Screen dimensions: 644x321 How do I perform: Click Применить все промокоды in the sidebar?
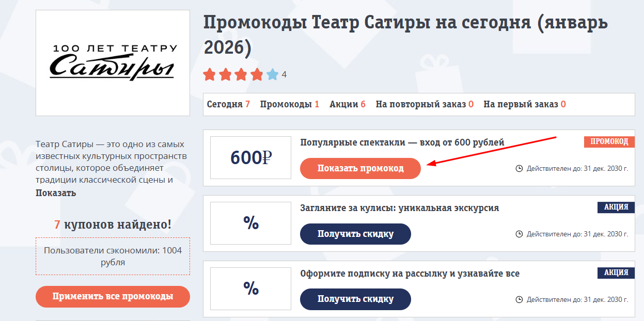coord(112,297)
